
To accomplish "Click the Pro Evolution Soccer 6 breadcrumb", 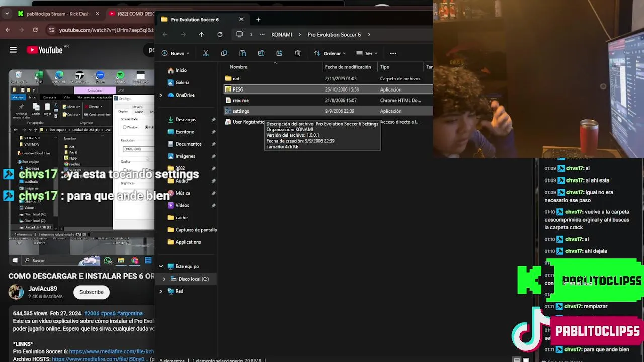I will [x=334, y=34].
